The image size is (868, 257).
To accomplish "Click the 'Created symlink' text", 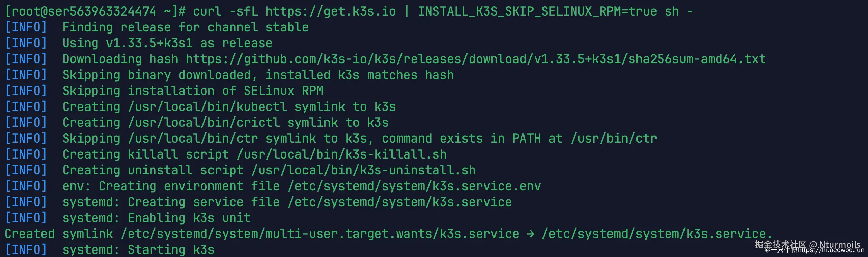I will pos(59,234).
